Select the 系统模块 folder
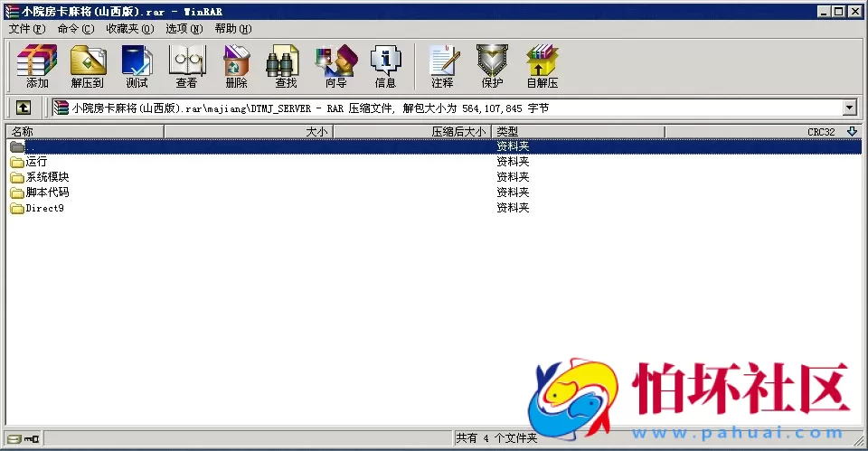868x451 pixels. tap(47, 177)
